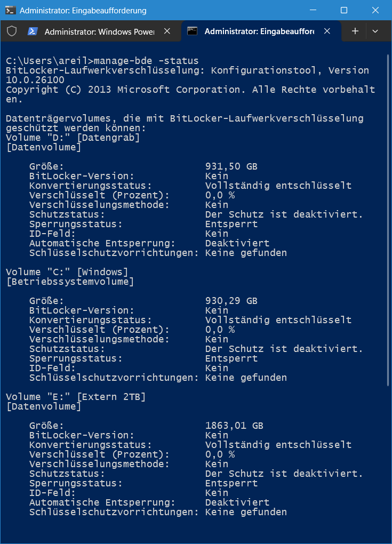
Task: Click the Volume "C:" [Windows] heading
Action: click(67, 272)
